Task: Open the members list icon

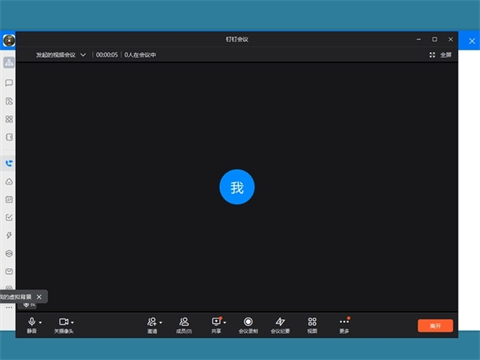Action: click(184, 322)
